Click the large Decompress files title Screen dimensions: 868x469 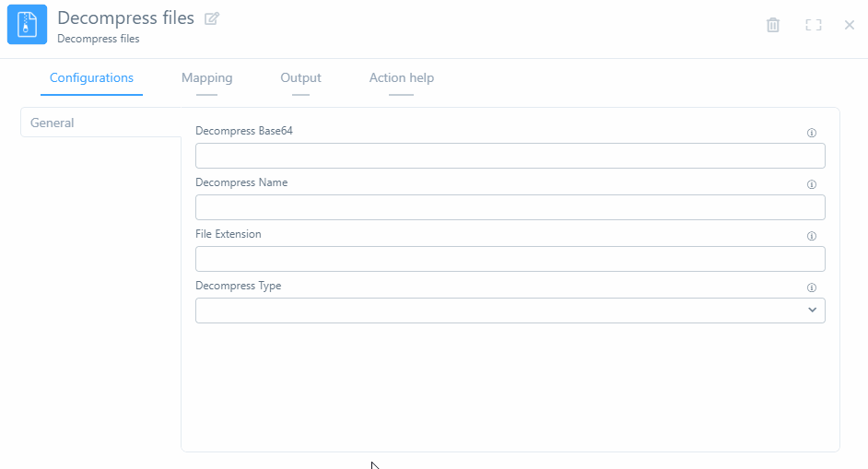(x=125, y=18)
